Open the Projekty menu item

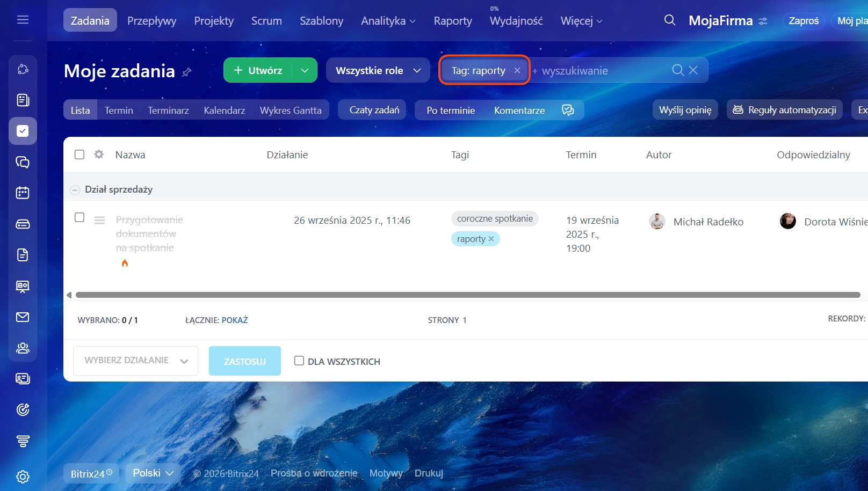(x=214, y=21)
